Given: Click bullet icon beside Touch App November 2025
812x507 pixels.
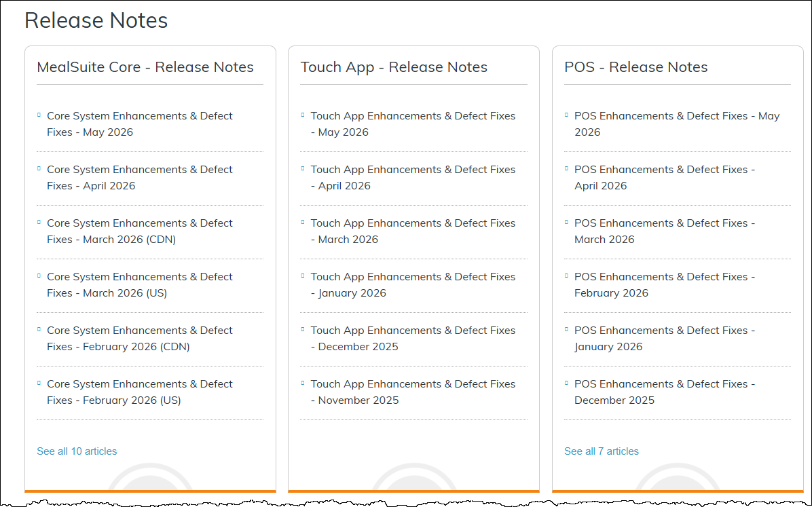Looking at the screenshot, I should [x=302, y=383].
